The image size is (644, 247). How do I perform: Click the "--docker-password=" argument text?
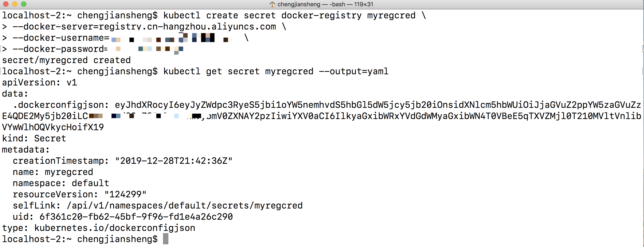point(60,49)
